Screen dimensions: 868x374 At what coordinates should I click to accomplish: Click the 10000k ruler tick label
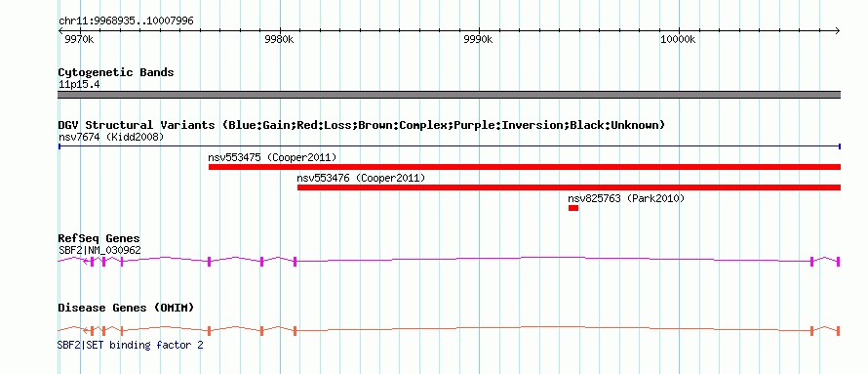pyautogui.click(x=678, y=40)
